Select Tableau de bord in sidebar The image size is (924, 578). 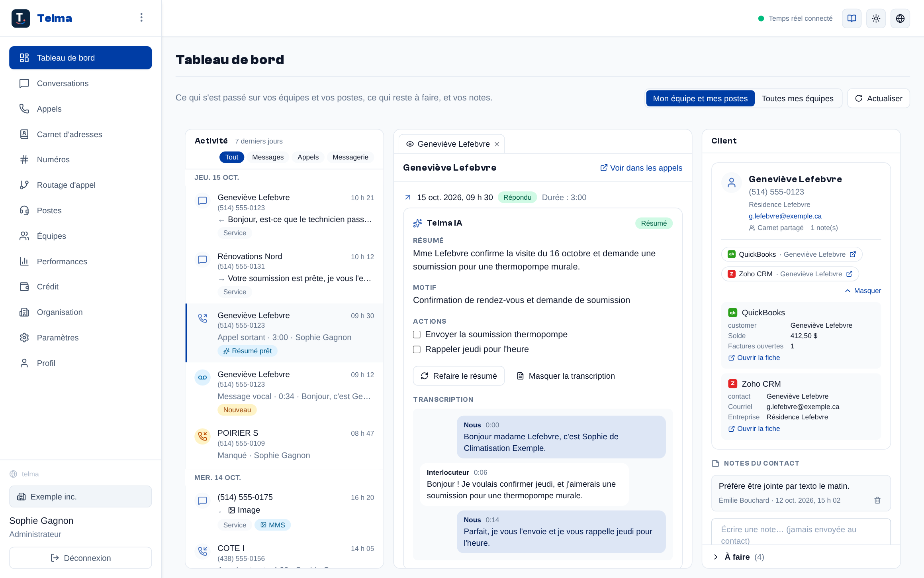[x=80, y=58]
